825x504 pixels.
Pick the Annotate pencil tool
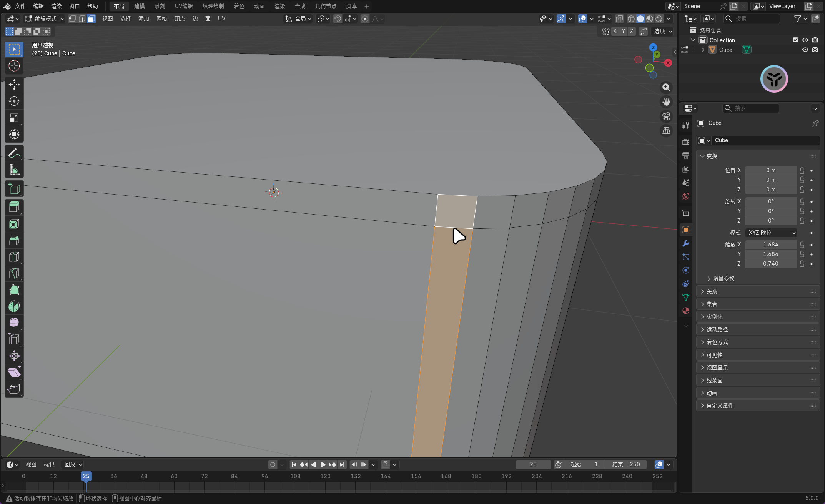click(x=14, y=153)
